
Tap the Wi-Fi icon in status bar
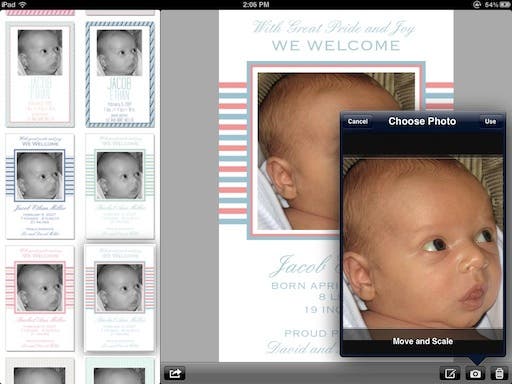22,4
